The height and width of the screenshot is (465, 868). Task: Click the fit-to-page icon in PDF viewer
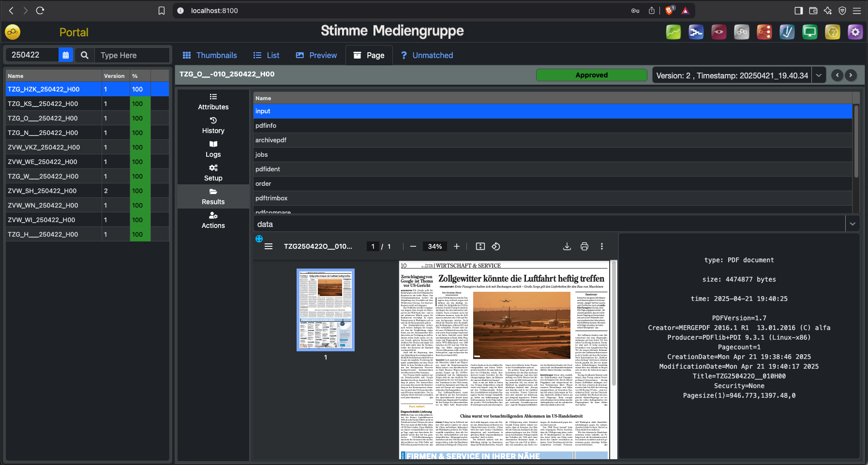click(480, 246)
